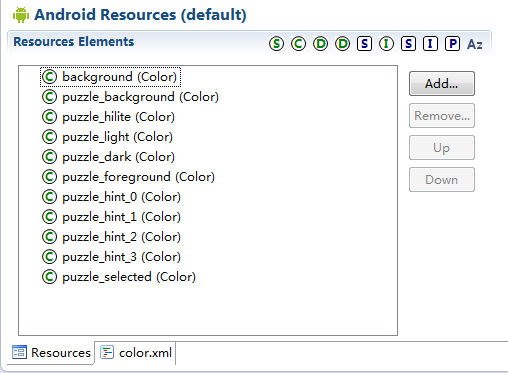Image resolution: width=508 pixels, height=373 pixels.
Task: Click the C icon beside puzzle_hint_3
Action: tap(49, 257)
